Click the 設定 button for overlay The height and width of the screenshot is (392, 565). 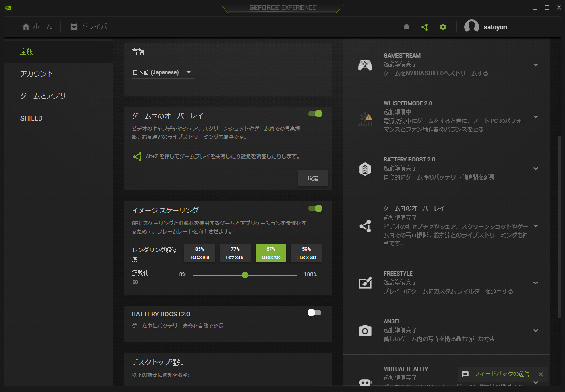pos(313,178)
